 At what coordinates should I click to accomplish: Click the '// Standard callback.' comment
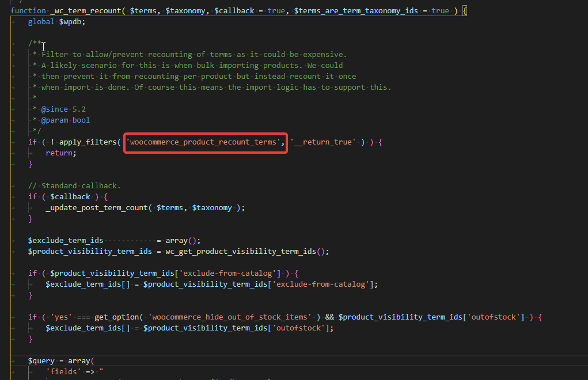(x=75, y=185)
